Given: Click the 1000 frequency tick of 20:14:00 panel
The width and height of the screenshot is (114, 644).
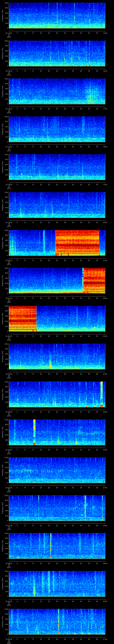Looking at the screenshot, I should [x=6, y=3].
